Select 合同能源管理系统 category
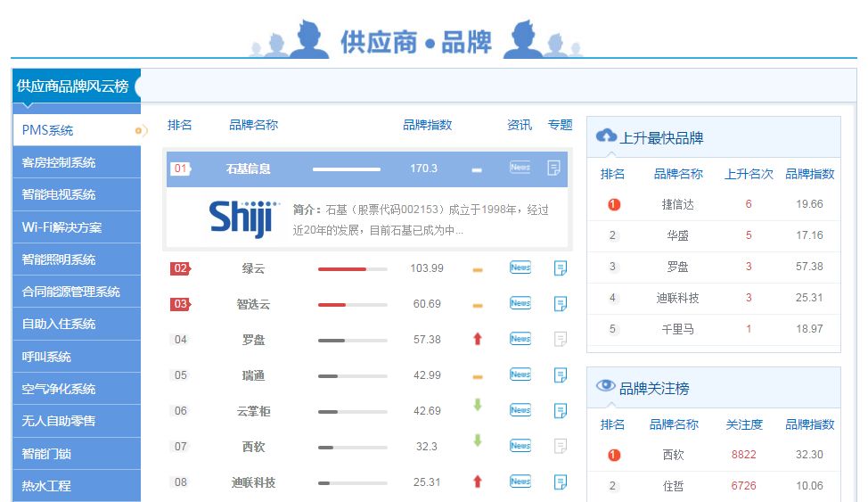Viewport: 868px width, 502px height. click(x=77, y=292)
